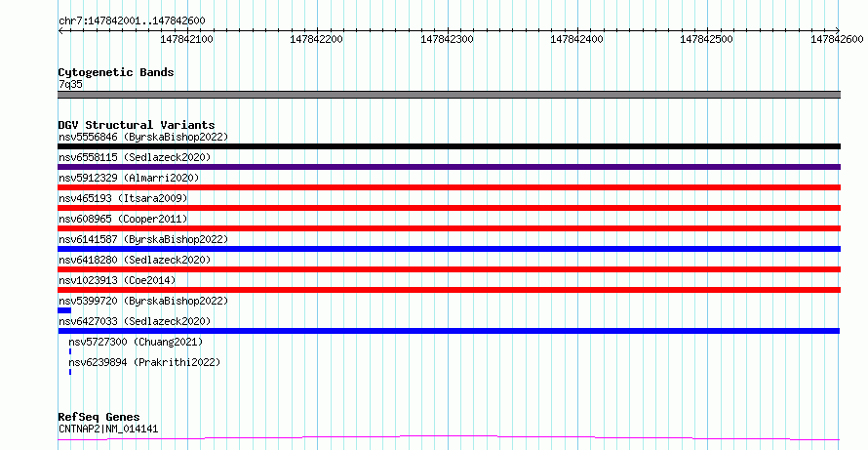Click nsv608965 (Cooper2011) label
This screenshot has width=868, height=450.
[123, 219]
